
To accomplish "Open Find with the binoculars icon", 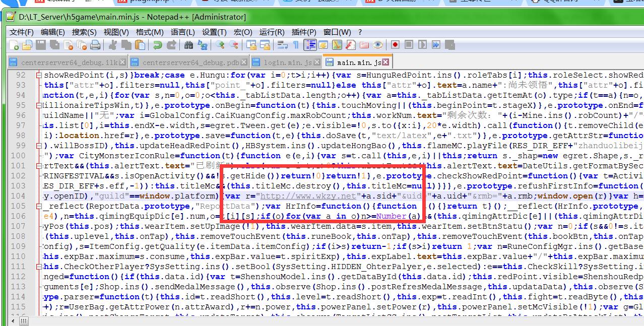I will (188, 45).
